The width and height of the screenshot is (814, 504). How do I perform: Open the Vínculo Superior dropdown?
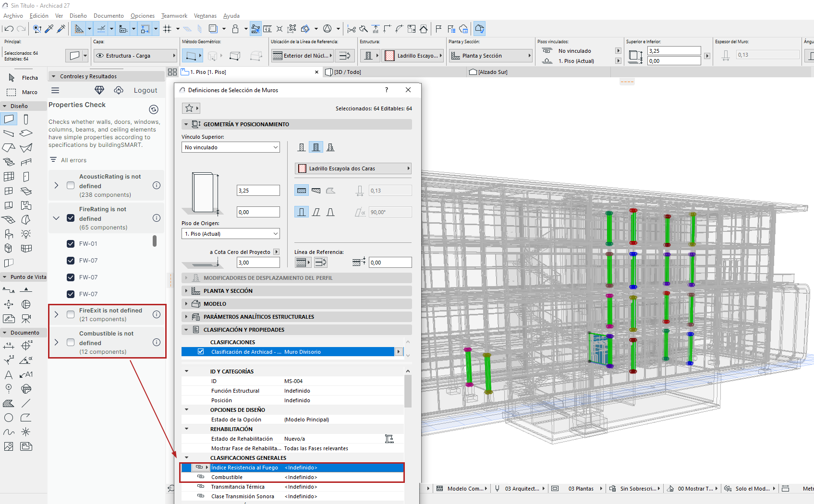click(231, 147)
